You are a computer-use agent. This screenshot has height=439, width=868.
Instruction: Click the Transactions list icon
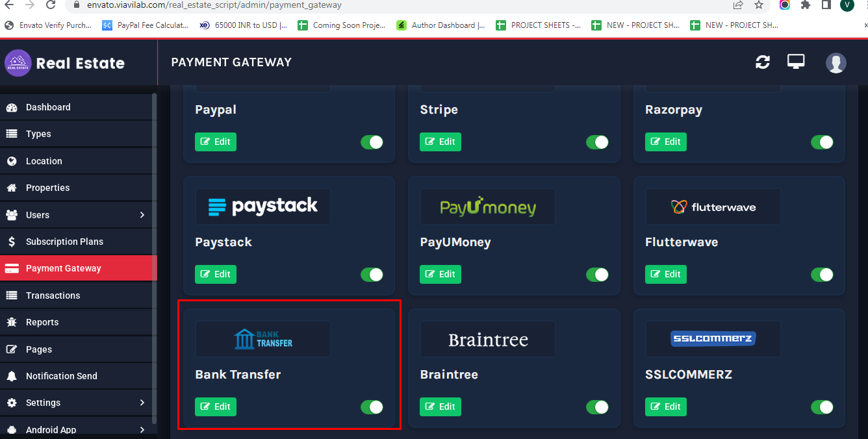(x=12, y=295)
